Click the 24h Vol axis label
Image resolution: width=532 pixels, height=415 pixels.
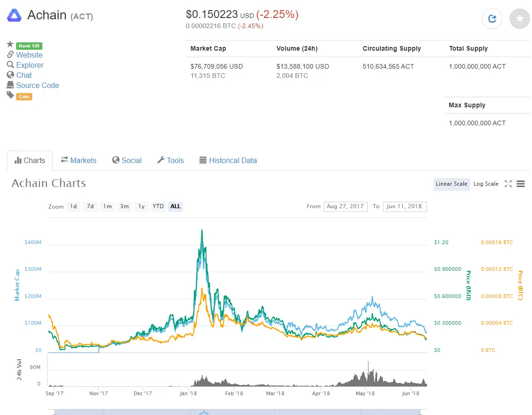[x=19, y=369]
